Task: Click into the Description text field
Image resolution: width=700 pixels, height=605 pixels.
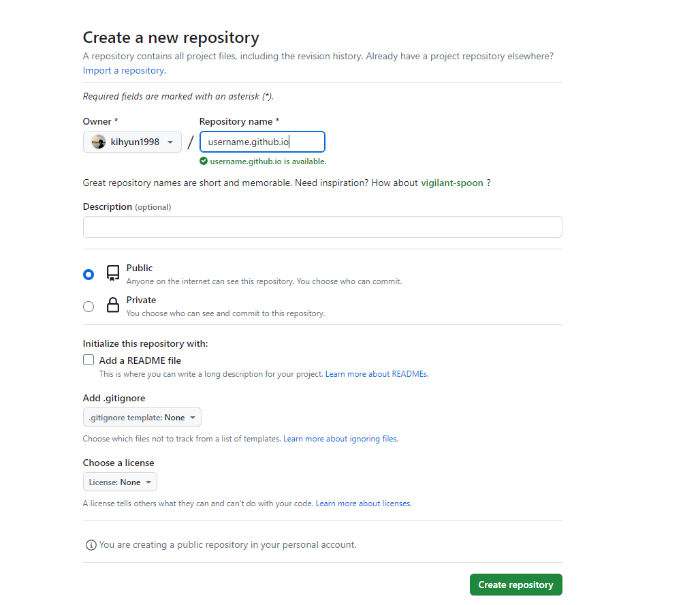Action: 322,227
